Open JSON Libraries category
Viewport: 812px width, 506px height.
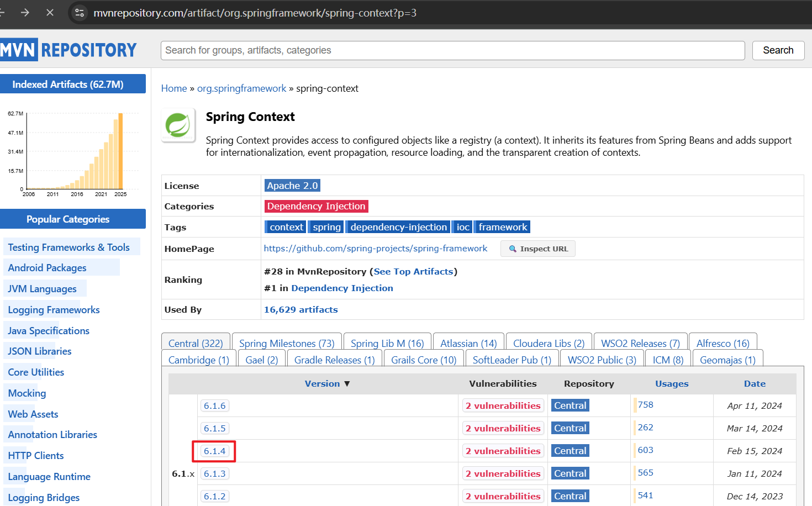click(x=40, y=351)
